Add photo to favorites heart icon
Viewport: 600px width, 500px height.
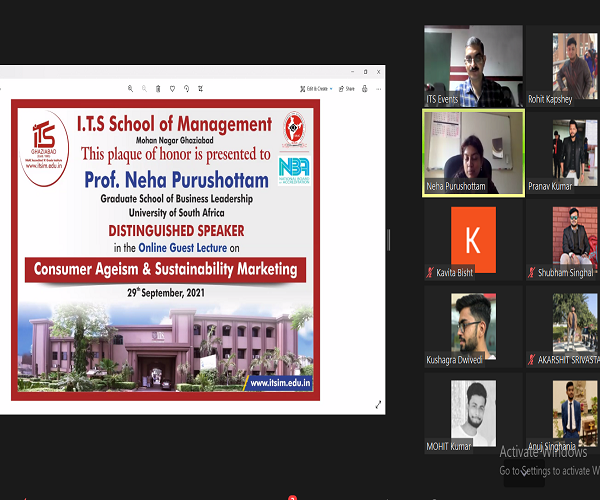tap(172, 89)
